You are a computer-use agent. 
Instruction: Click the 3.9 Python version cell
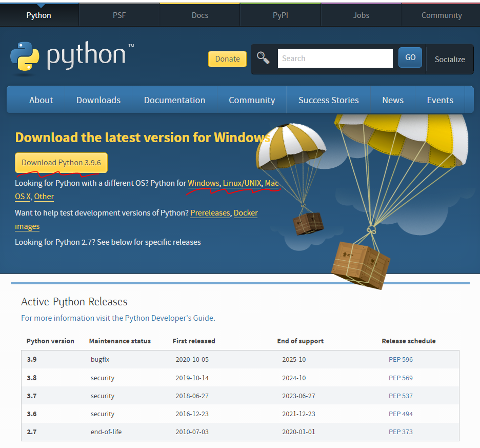pyautogui.click(x=32, y=359)
